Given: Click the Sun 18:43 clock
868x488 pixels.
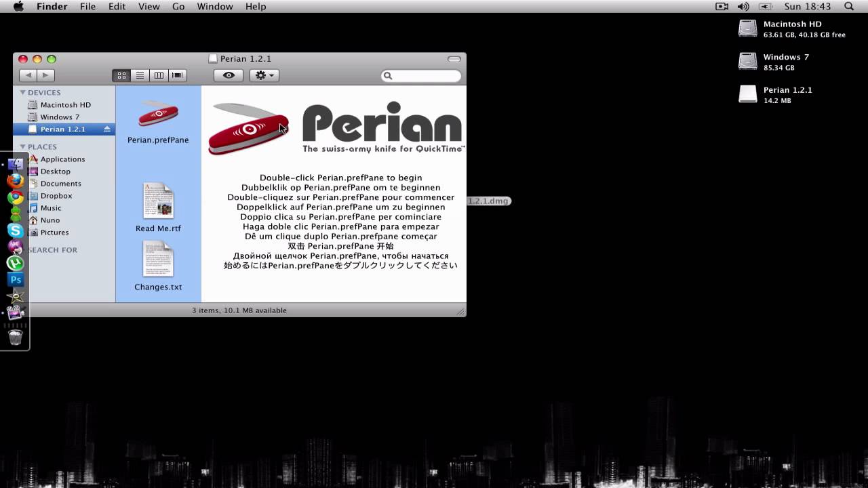Looking at the screenshot, I should (807, 7).
